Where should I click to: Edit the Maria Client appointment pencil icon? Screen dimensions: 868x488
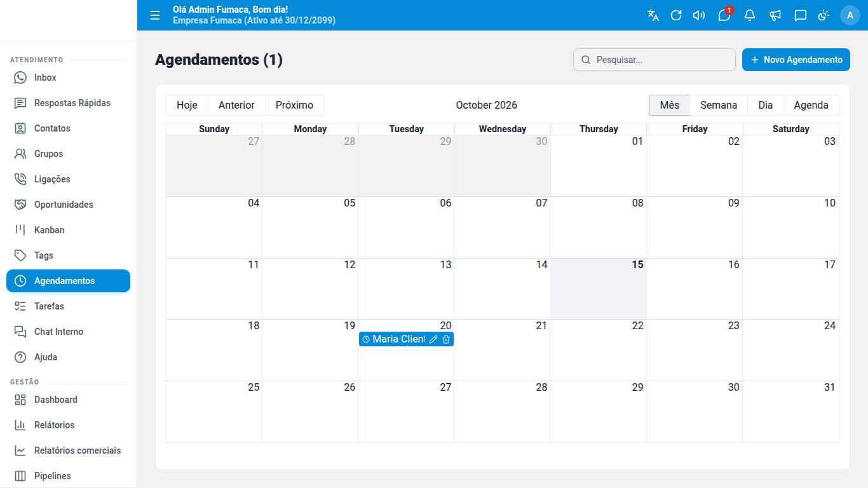point(433,339)
